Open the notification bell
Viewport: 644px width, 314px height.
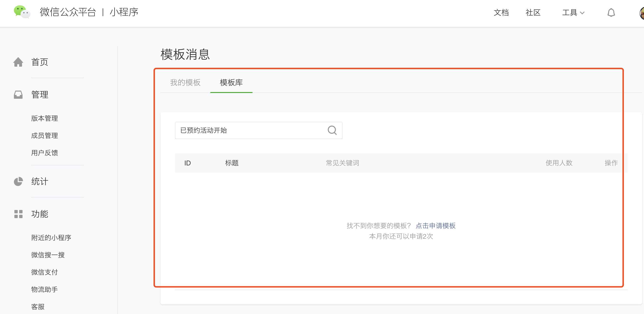click(611, 12)
